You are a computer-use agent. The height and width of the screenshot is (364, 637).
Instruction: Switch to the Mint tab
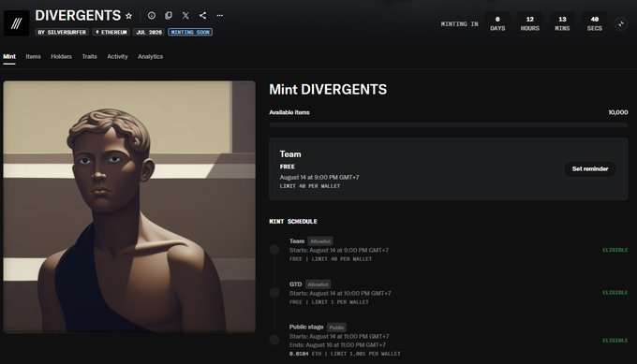[9, 56]
